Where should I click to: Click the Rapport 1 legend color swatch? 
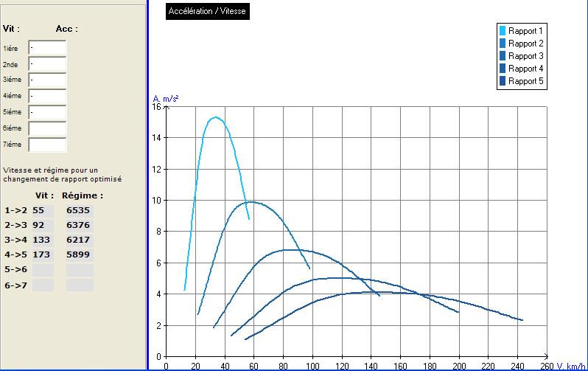pos(503,31)
